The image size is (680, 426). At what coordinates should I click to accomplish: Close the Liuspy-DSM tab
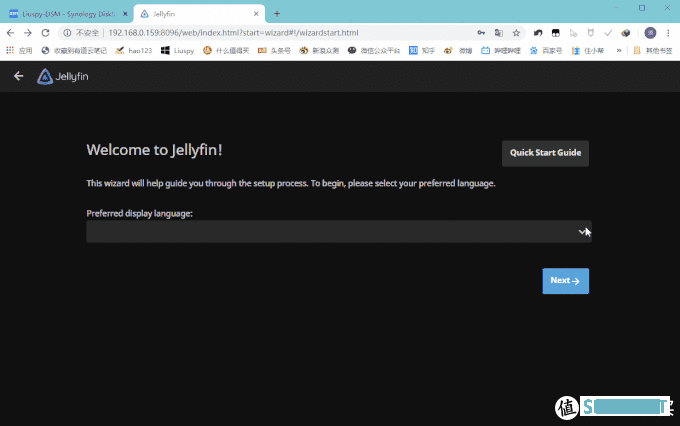pos(125,14)
